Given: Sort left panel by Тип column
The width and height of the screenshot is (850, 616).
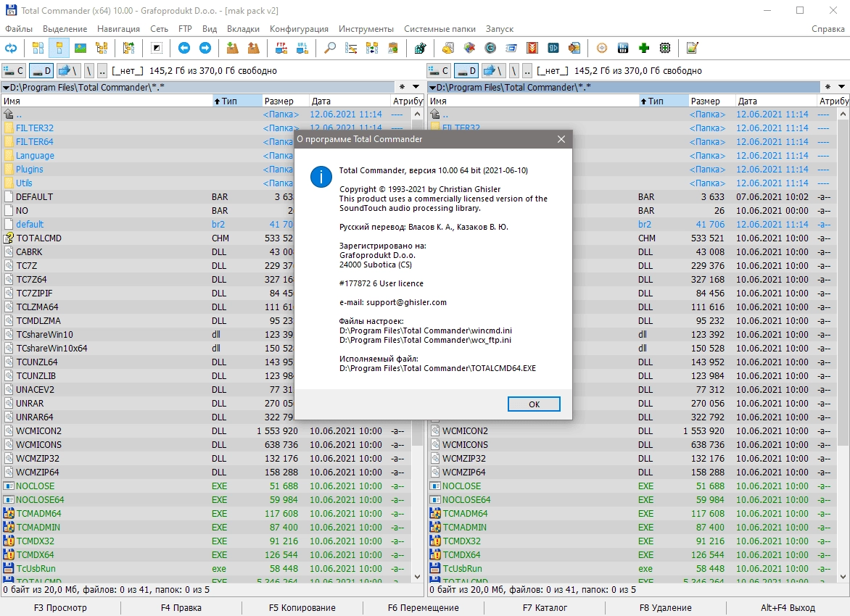Looking at the screenshot, I should click(236, 101).
